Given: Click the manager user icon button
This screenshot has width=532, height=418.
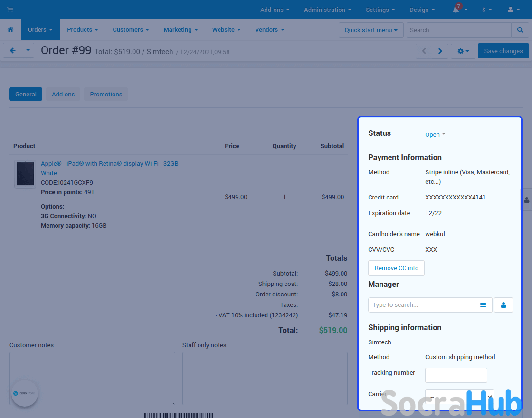Looking at the screenshot, I should pyautogui.click(x=503, y=305).
